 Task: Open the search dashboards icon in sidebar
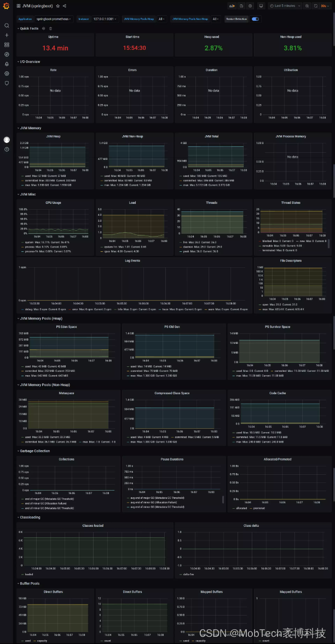click(7, 26)
